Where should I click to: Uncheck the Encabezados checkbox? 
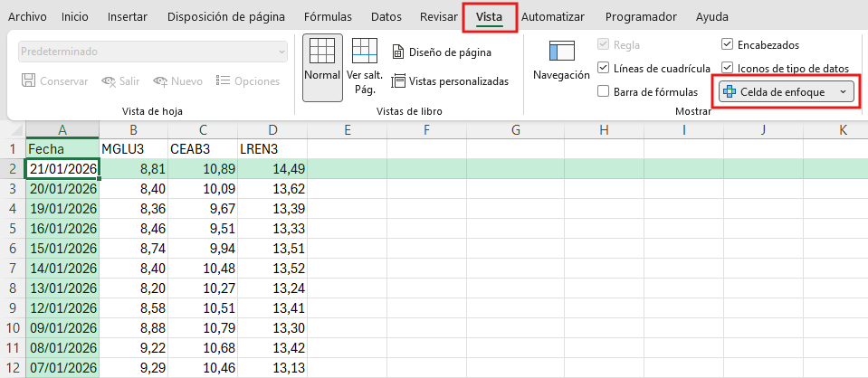point(728,45)
